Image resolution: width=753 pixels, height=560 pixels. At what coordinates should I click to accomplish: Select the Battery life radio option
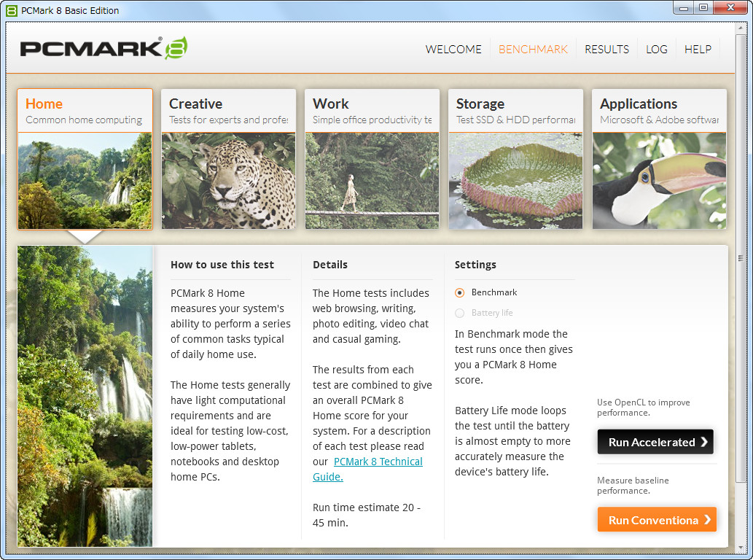459,313
